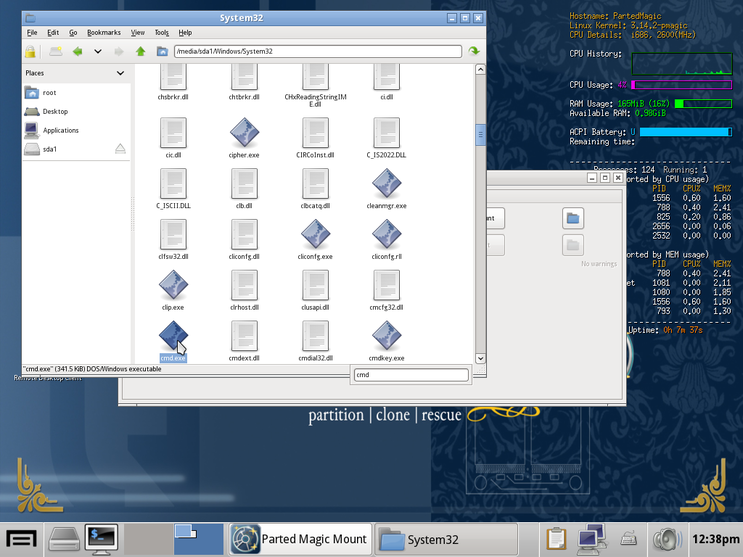Open the File menu
Viewport: 743px width, 557px height.
pos(32,33)
